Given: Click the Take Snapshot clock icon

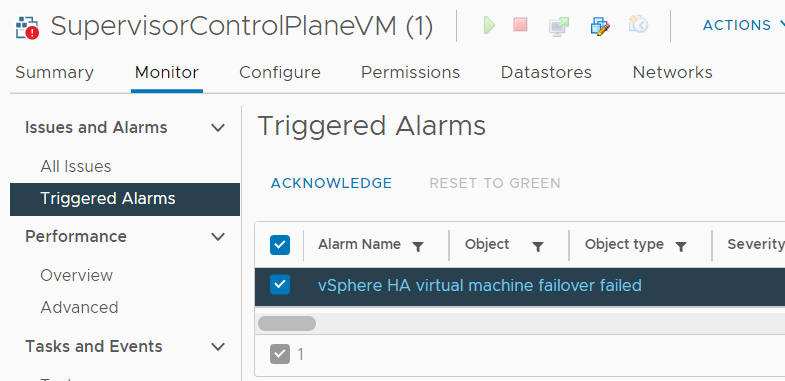Looking at the screenshot, I should click(639, 24).
